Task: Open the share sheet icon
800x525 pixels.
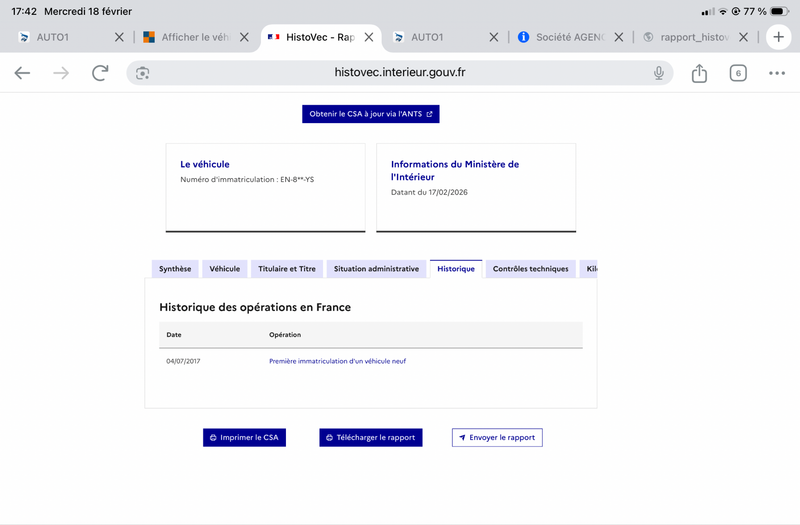Action: pos(699,73)
